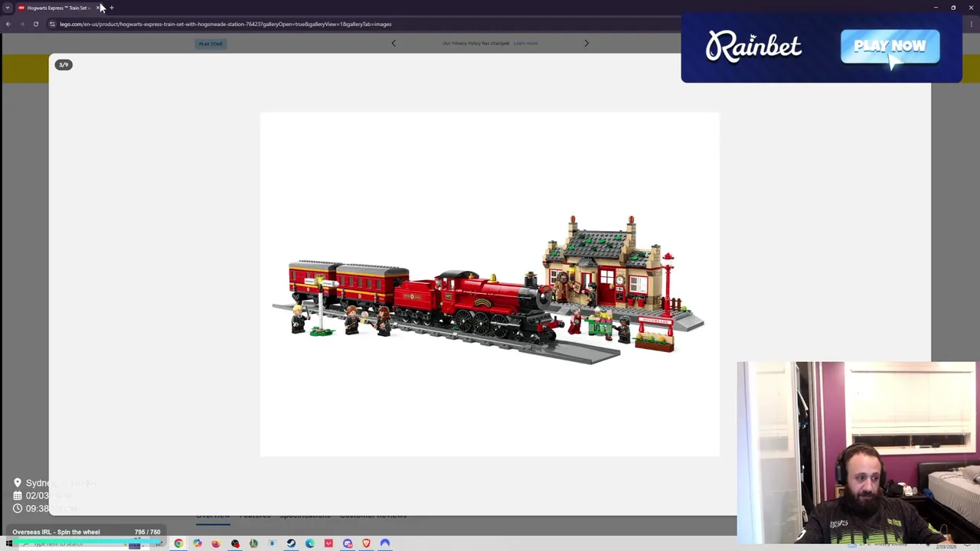Switch to the Customer Reviews tab
This screenshot has width=980, height=551.
373,515
